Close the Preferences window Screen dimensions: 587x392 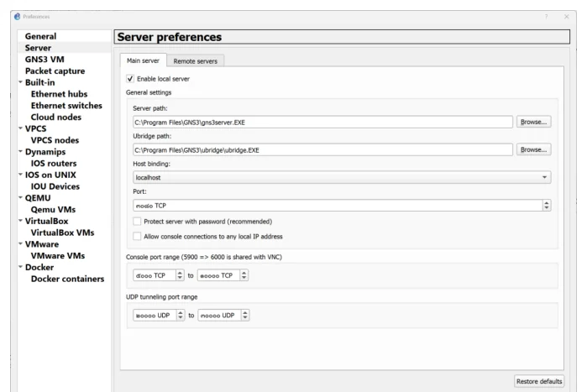566,17
